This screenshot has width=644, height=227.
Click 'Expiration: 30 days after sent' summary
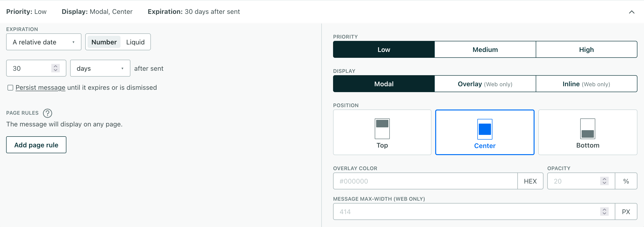tap(194, 12)
